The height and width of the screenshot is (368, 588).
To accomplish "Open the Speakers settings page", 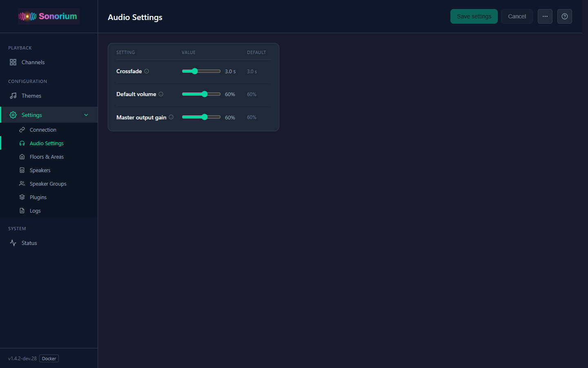I will (49, 170).
